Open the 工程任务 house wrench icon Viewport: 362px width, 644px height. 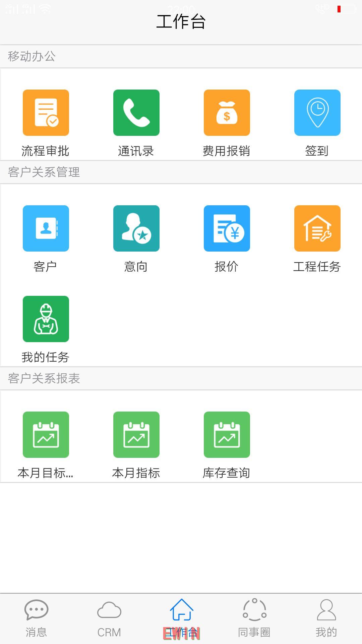(317, 228)
